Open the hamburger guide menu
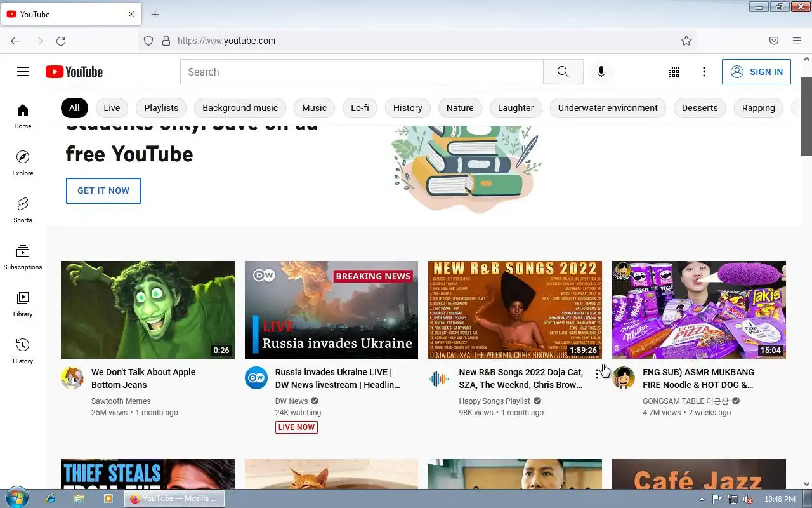 tap(23, 72)
